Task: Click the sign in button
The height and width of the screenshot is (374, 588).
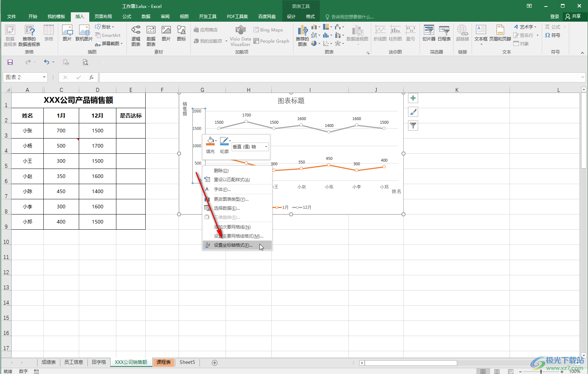Action: (554, 17)
